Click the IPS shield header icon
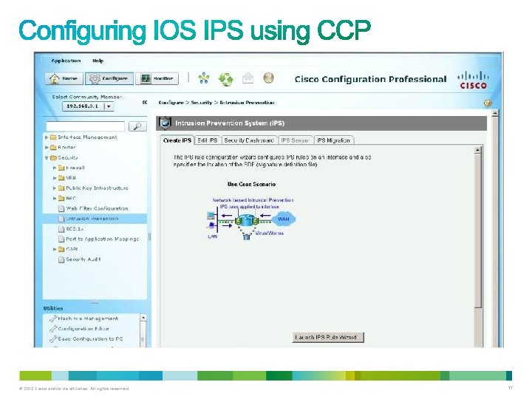532x399 pixels. (x=165, y=123)
